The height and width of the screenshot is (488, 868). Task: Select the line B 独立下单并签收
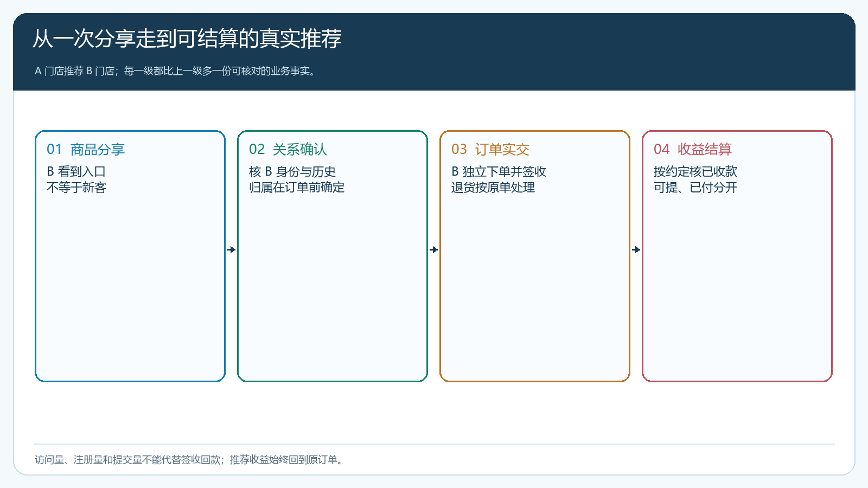coord(499,171)
